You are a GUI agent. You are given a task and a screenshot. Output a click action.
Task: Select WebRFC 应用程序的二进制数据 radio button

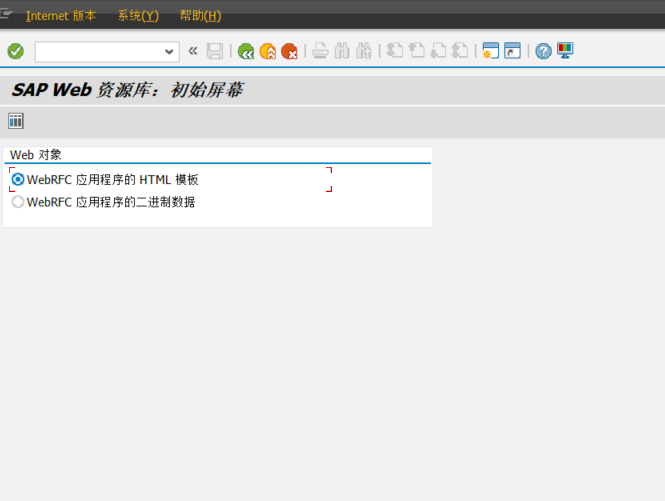(18, 202)
